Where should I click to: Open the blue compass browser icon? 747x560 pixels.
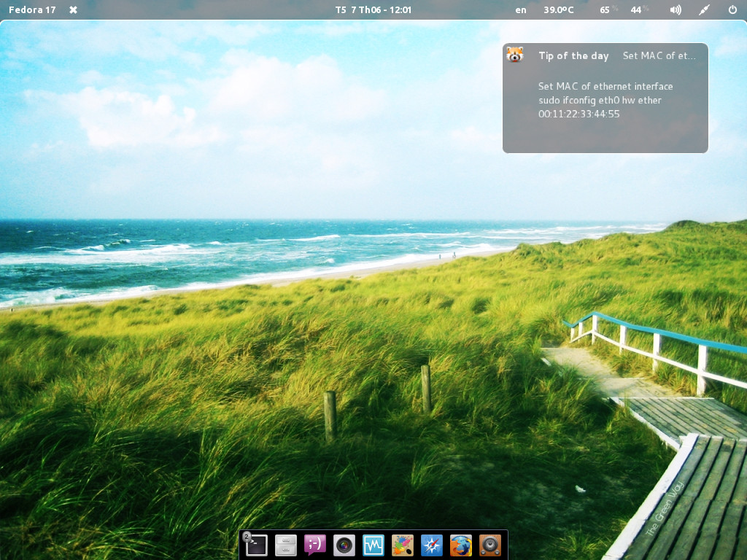click(432, 545)
